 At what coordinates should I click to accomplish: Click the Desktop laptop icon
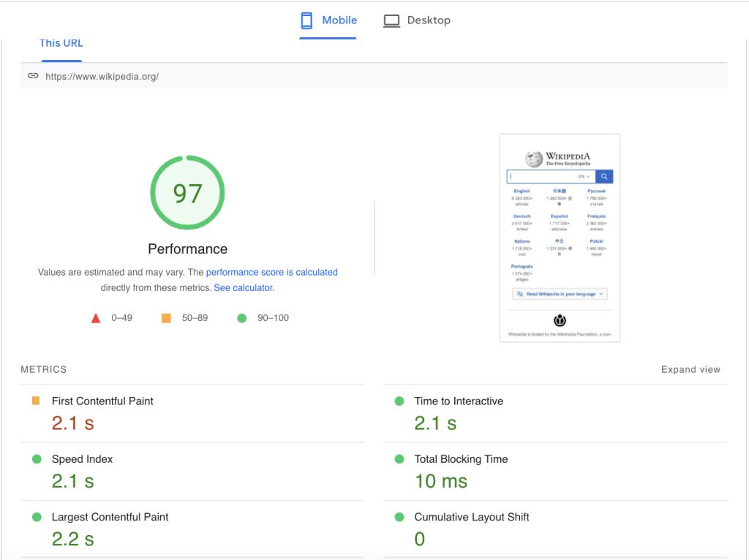point(391,20)
